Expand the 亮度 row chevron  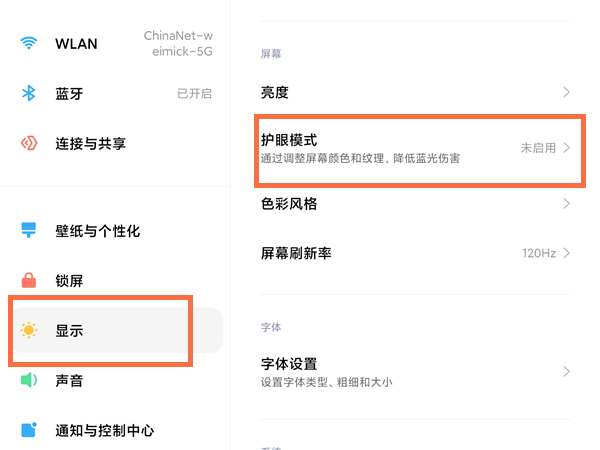[567, 93]
